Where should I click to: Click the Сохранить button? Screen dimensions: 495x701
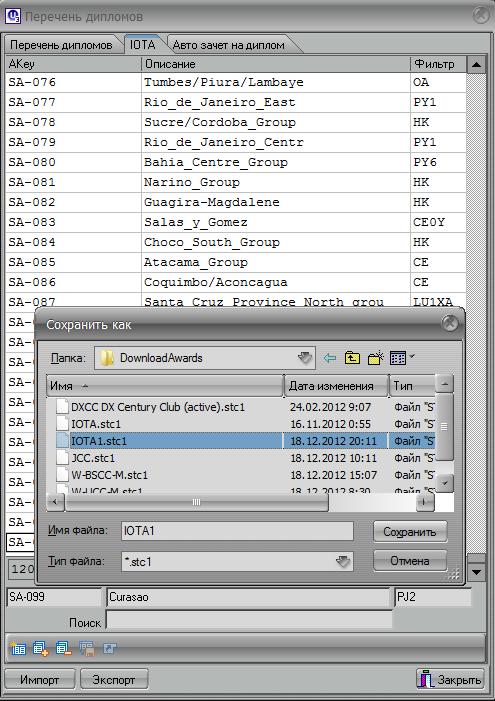click(x=410, y=532)
